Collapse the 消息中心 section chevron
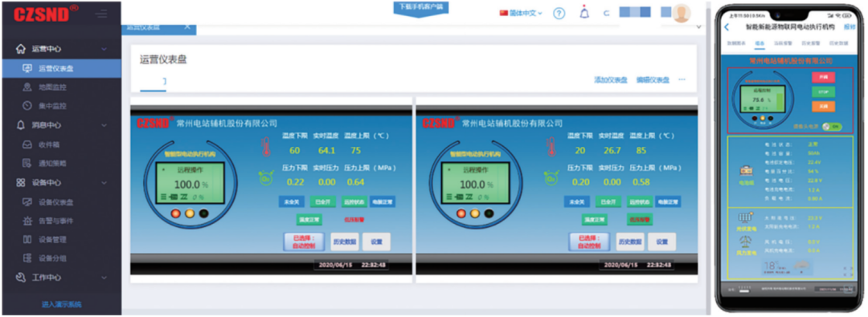The height and width of the screenshot is (317, 868). [x=104, y=125]
